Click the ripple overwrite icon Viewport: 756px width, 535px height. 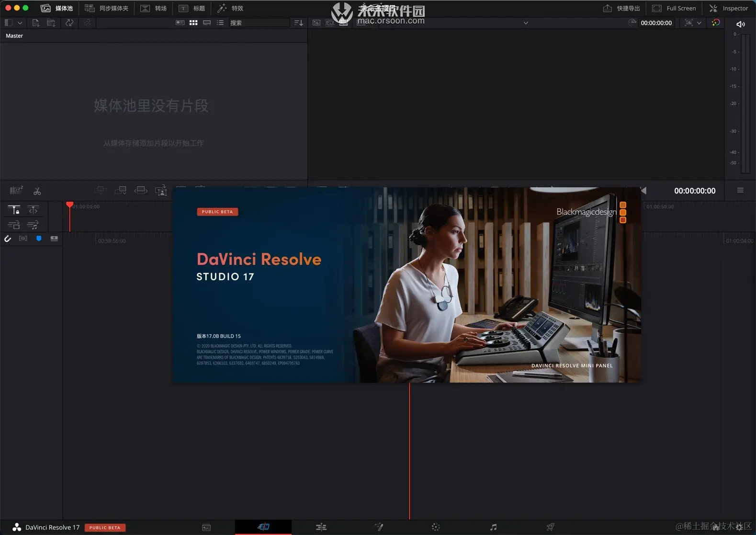coord(141,191)
